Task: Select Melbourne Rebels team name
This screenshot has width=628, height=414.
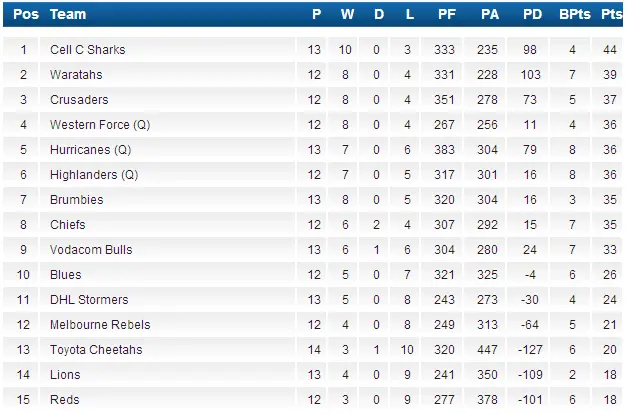Action: 100,325
